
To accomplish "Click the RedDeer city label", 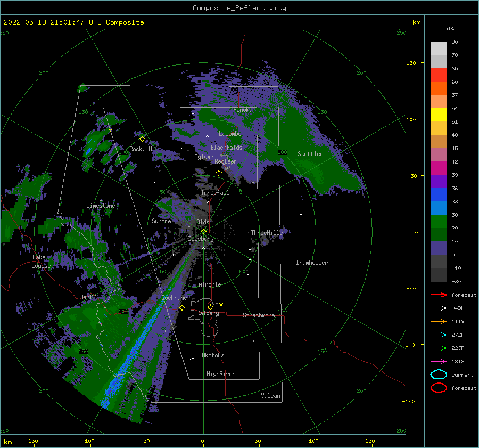I will point(226,161).
